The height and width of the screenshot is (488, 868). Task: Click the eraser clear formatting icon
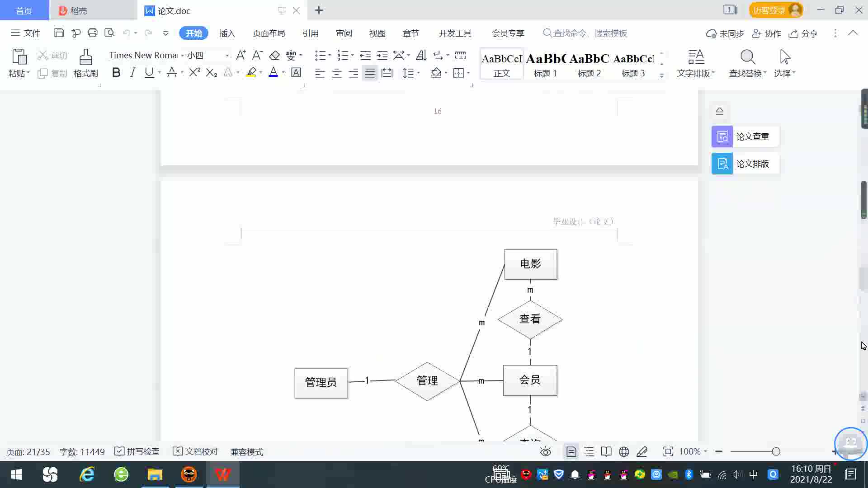pyautogui.click(x=274, y=56)
